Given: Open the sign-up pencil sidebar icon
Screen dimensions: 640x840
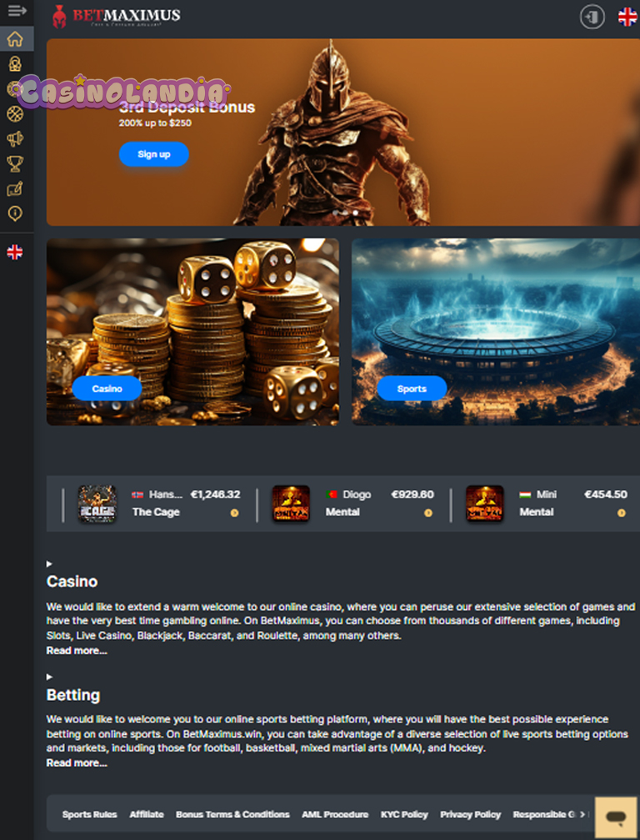Looking at the screenshot, I should tap(15, 188).
